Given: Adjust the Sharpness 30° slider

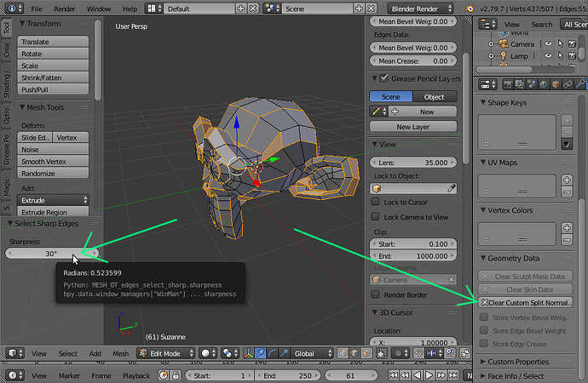Looking at the screenshot, I should click(52, 254).
